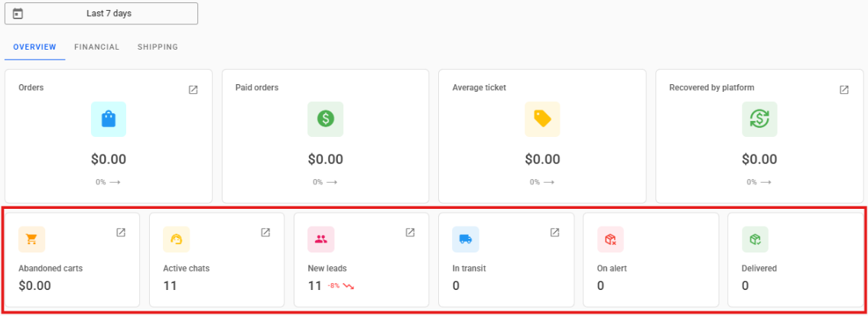Screen dimensions: 868x316
Task: Click the orange cart Abandoned carts icon
Action: click(x=32, y=239)
